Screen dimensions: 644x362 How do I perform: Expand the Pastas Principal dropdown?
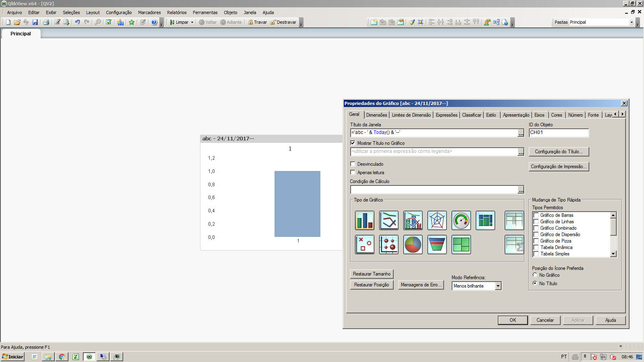631,23
